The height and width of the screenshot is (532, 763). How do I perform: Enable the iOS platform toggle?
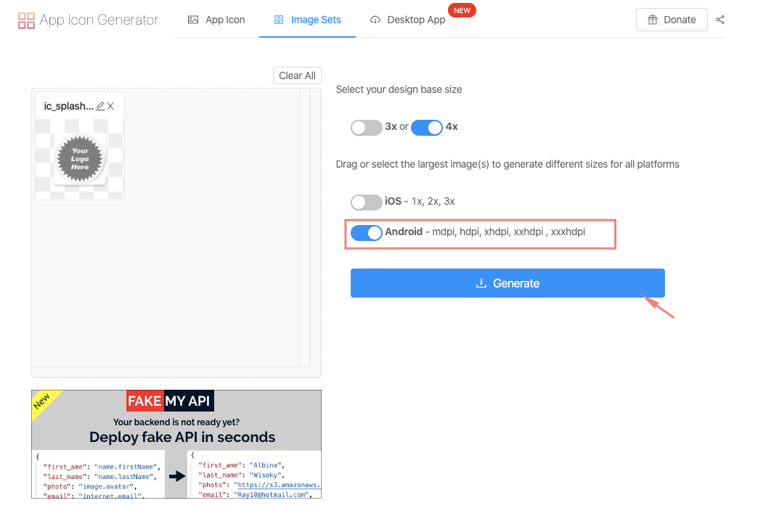[x=366, y=201]
